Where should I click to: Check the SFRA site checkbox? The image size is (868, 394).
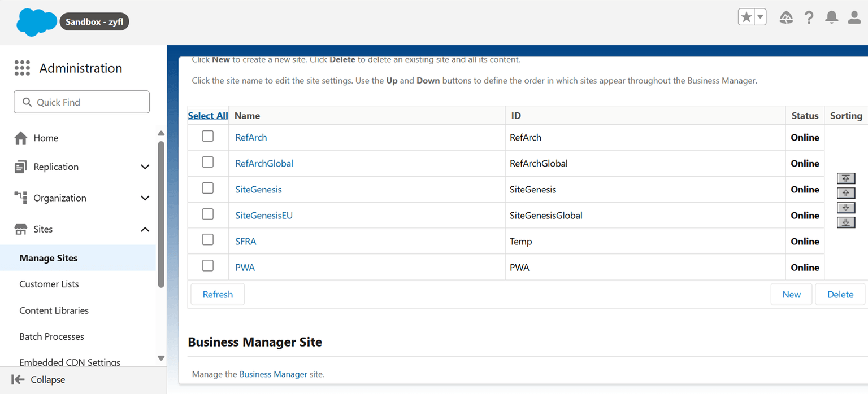(x=208, y=240)
